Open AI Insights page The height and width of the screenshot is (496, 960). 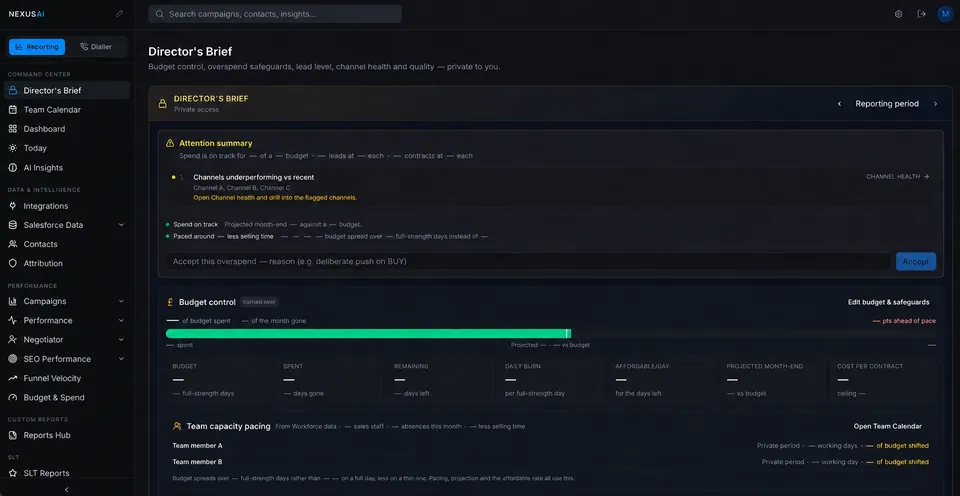click(x=67, y=167)
